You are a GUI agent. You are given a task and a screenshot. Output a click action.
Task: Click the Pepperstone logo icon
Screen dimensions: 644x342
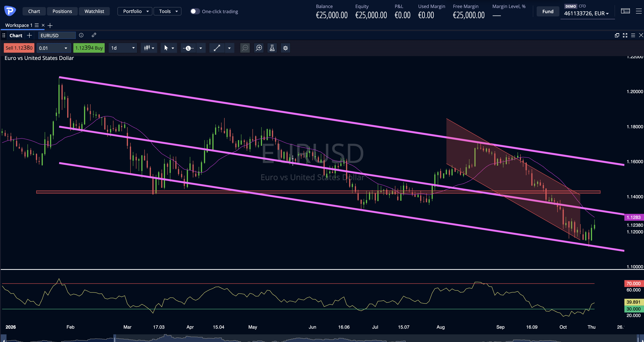pyautogui.click(x=10, y=11)
